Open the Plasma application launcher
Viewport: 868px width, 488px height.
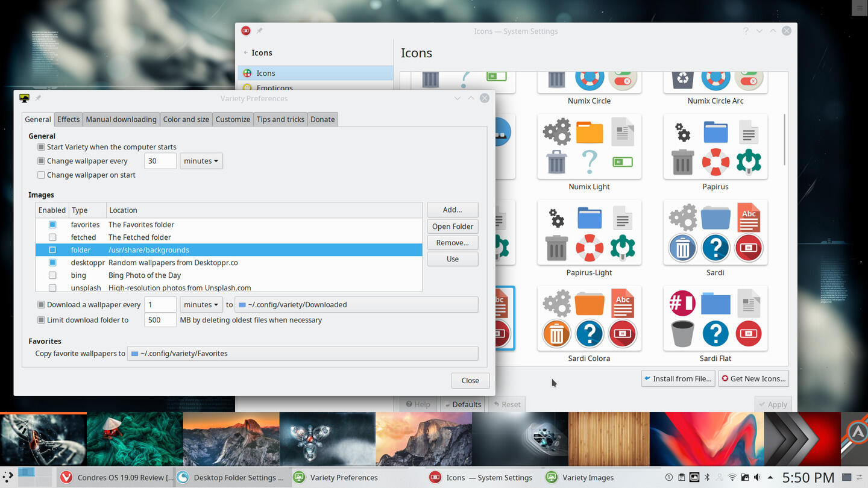click(7, 477)
